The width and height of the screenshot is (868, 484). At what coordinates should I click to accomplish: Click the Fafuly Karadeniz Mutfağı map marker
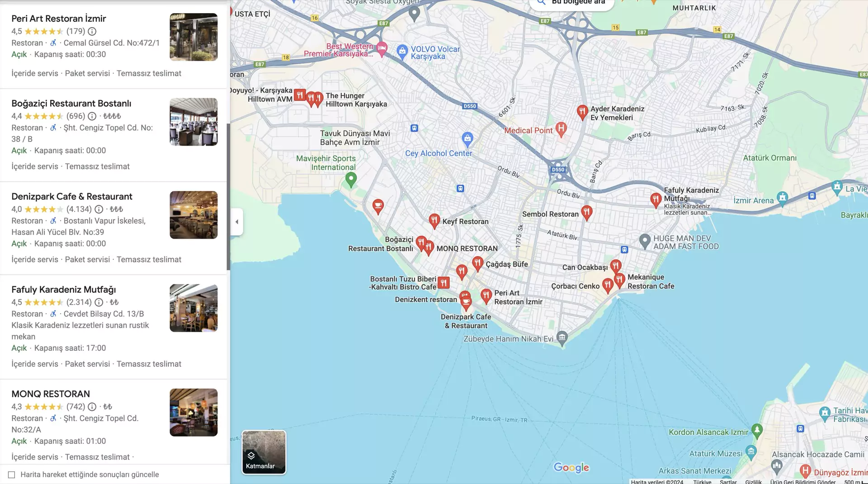[656, 199]
